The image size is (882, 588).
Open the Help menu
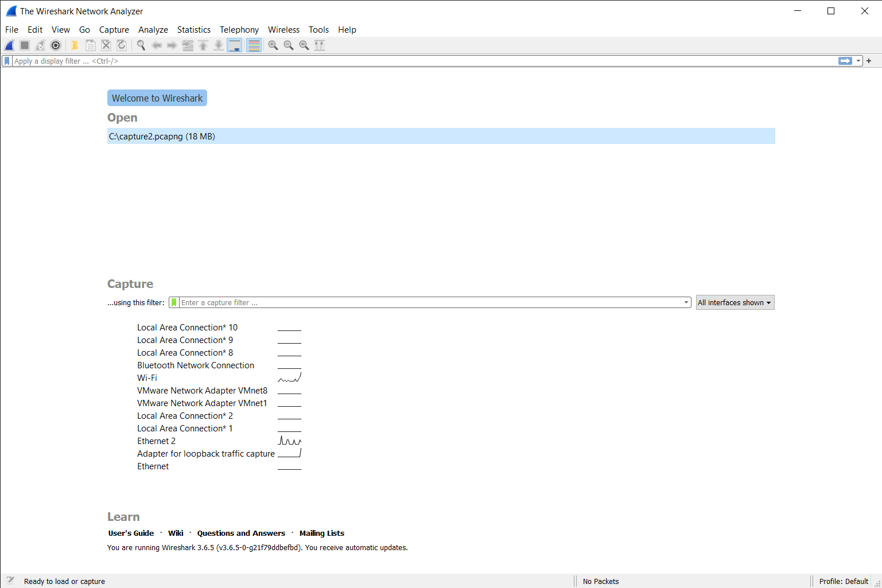347,30
